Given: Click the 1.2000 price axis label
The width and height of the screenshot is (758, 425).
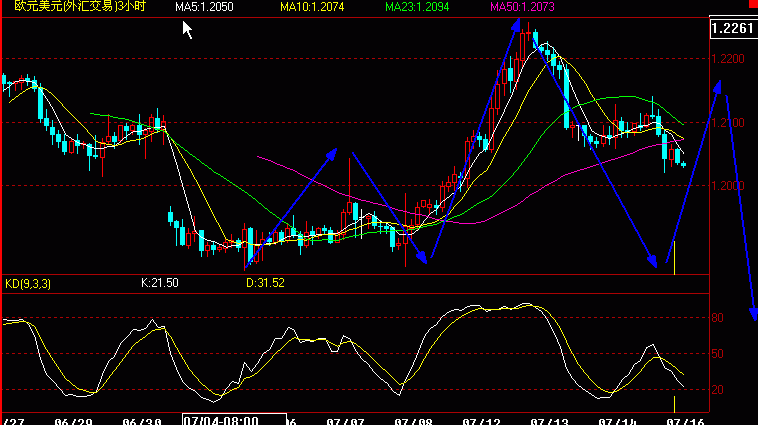Looking at the screenshot, I should tap(728, 186).
